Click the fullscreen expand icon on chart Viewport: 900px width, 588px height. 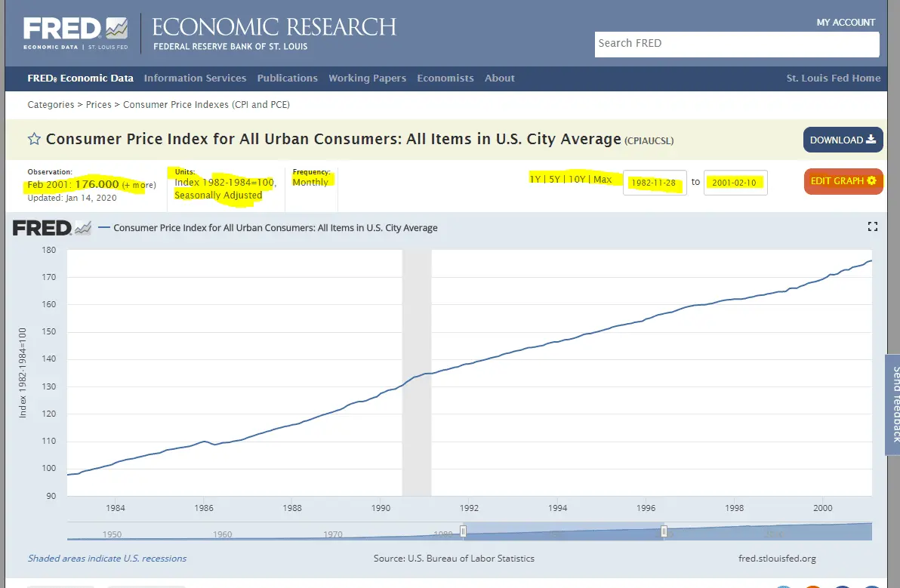(873, 226)
